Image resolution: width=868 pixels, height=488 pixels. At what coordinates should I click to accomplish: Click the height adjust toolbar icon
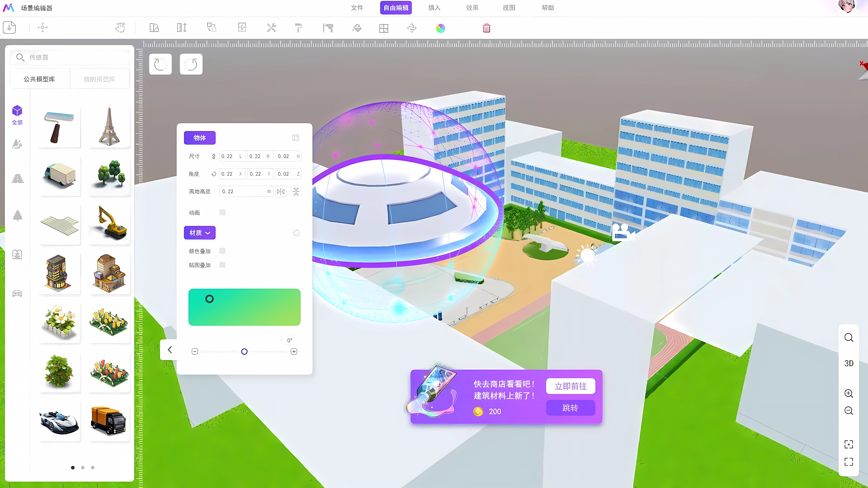tap(182, 28)
